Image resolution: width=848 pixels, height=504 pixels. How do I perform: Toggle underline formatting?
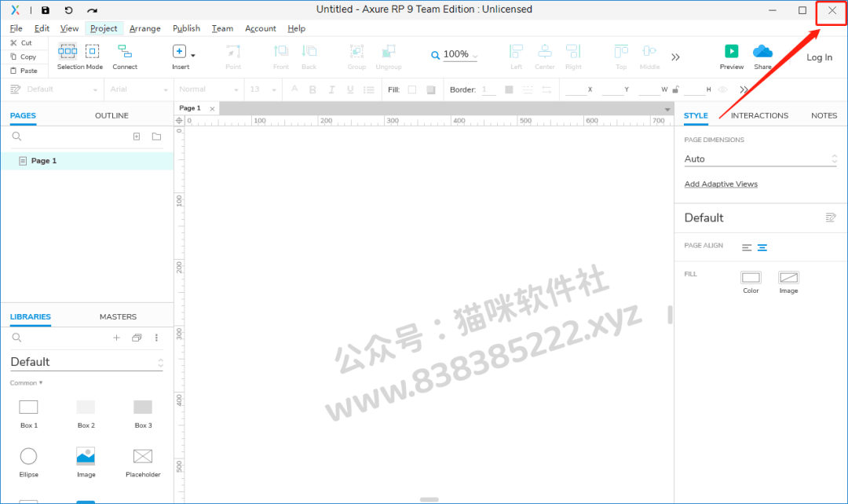click(x=350, y=89)
